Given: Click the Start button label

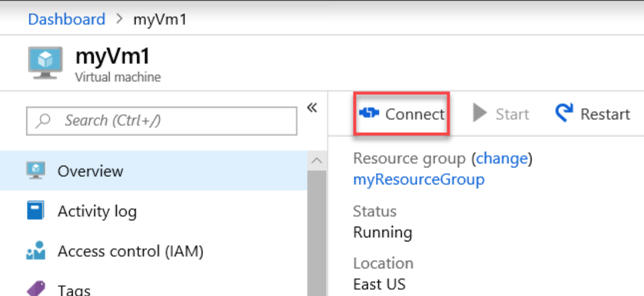Looking at the screenshot, I should (512, 114).
